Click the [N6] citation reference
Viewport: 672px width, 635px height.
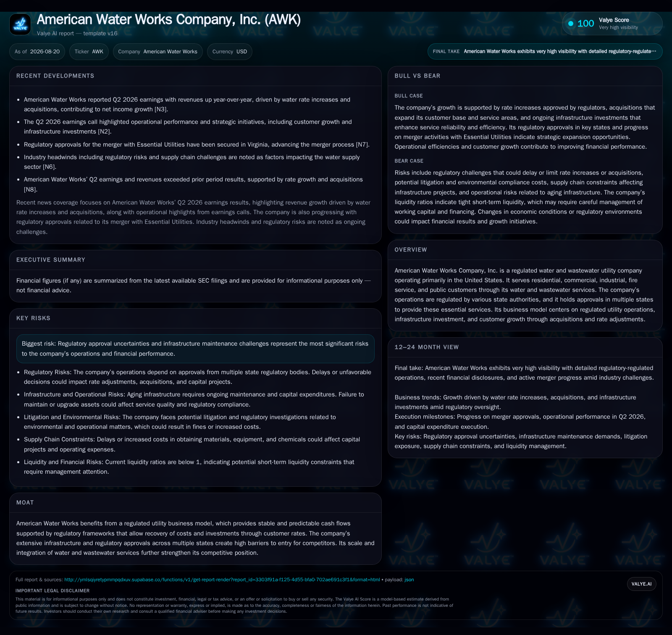pyautogui.click(x=50, y=167)
